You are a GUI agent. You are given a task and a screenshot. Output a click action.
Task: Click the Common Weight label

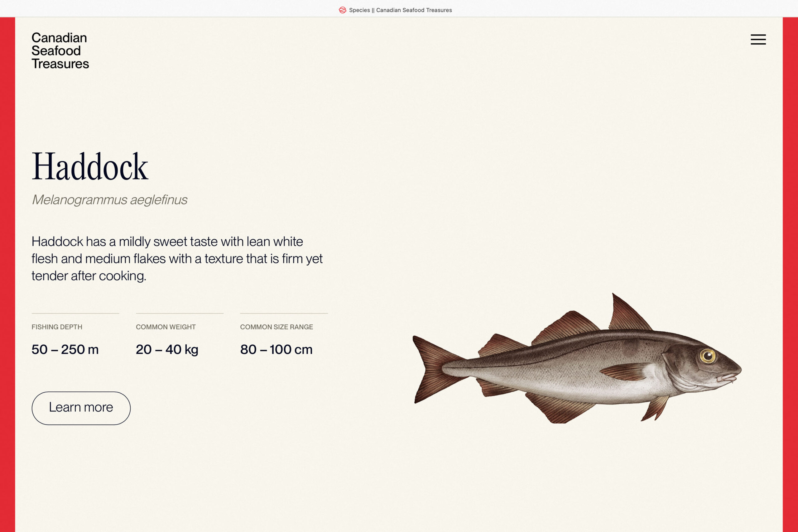[166, 327]
